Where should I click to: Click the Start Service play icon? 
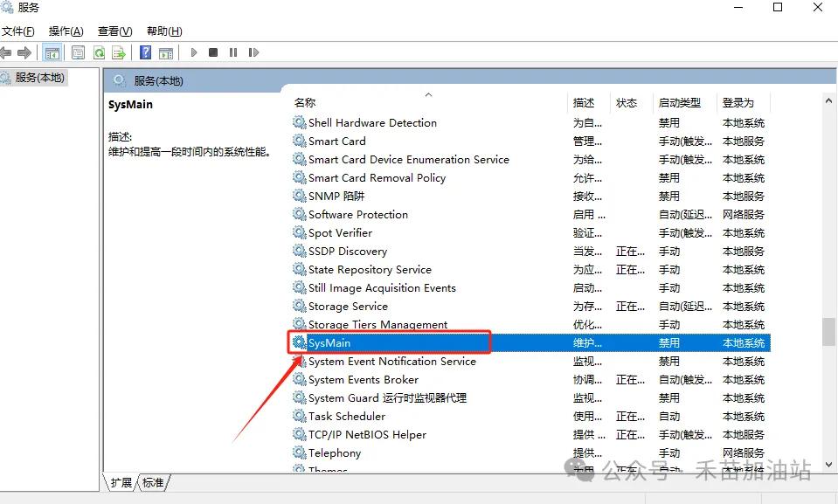point(194,52)
